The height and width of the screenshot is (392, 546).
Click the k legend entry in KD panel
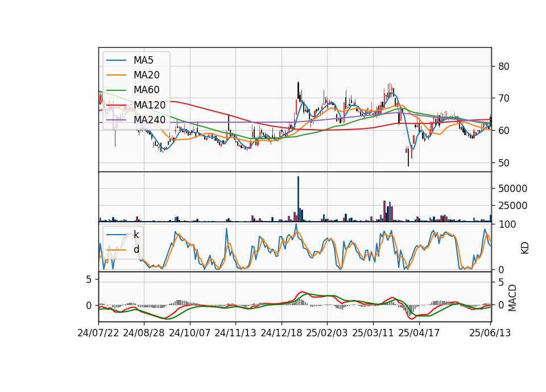coord(136,235)
